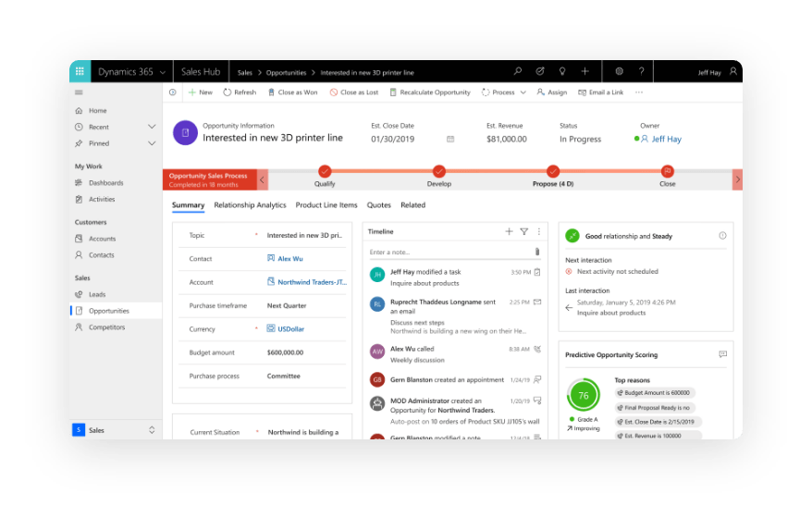This screenshot has width=812, height=518.
Task: Click the question mark help icon
Action: [641, 71]
